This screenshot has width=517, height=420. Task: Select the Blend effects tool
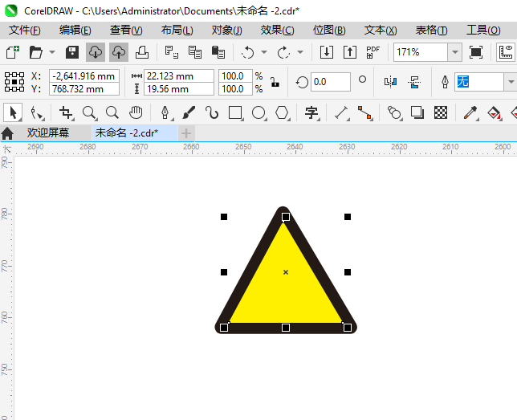(394, 113)
